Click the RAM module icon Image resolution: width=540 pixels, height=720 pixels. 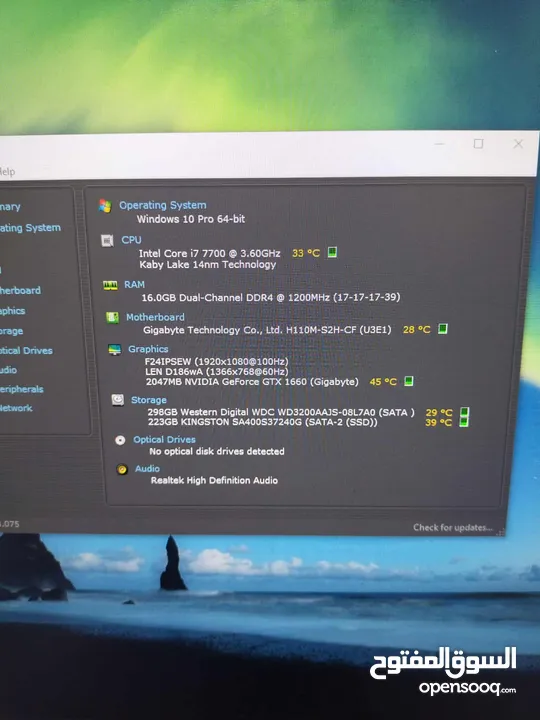110,286
